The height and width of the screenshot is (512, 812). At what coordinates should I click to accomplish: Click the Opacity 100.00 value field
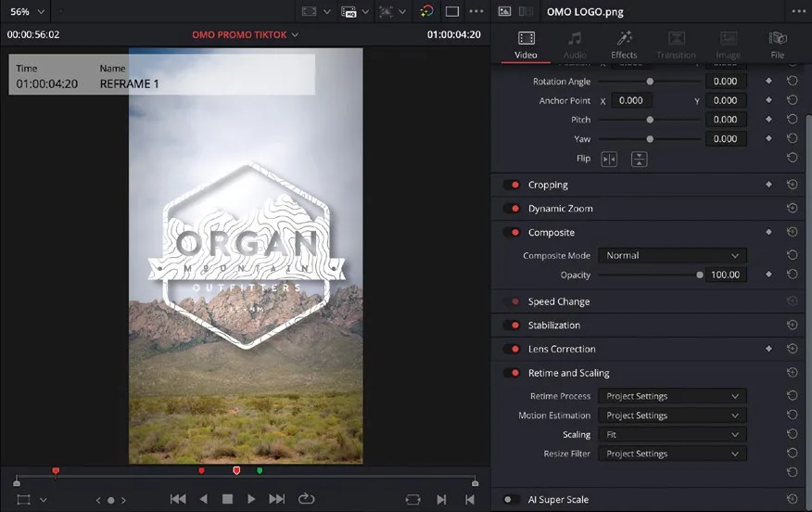[x=726, y=275]
